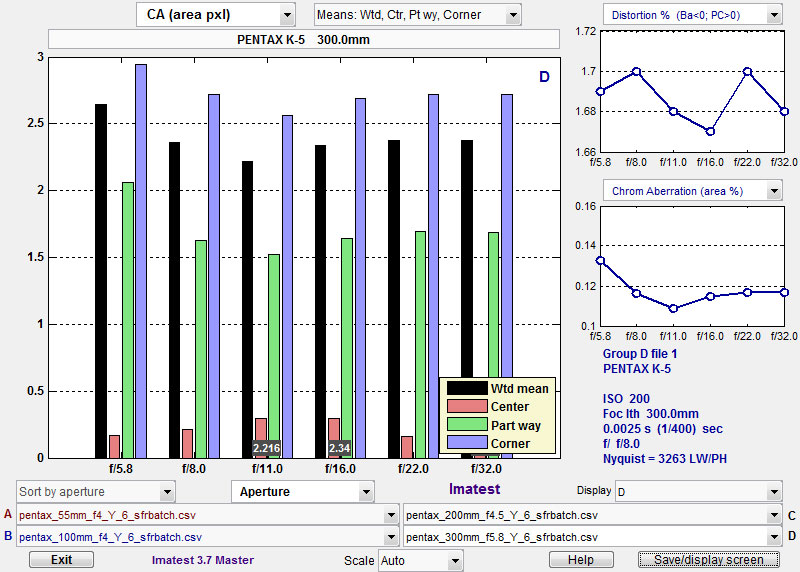Click the black Wtd mean legend swatch
Screen dimensions: 800x572
[467, 388]
